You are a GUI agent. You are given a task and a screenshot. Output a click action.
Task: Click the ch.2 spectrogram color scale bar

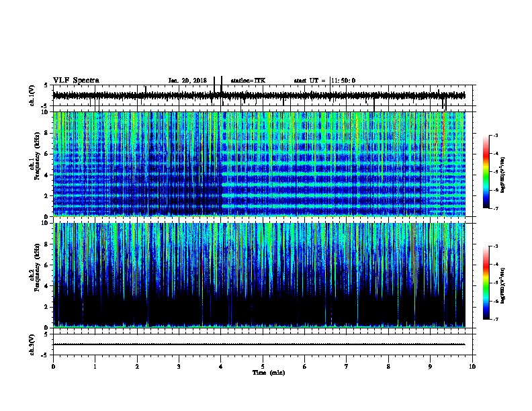point(486,283)
